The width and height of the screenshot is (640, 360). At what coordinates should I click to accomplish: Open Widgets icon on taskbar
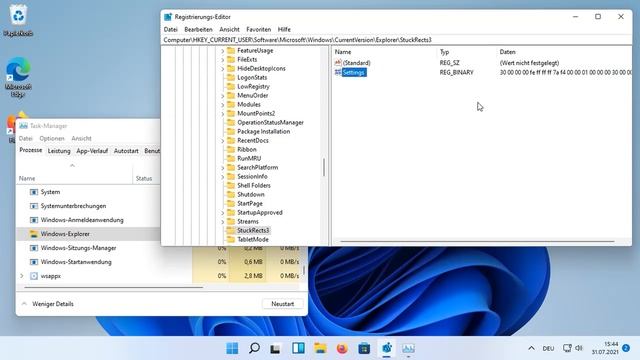pyautogui.click(x=298, y=348)
